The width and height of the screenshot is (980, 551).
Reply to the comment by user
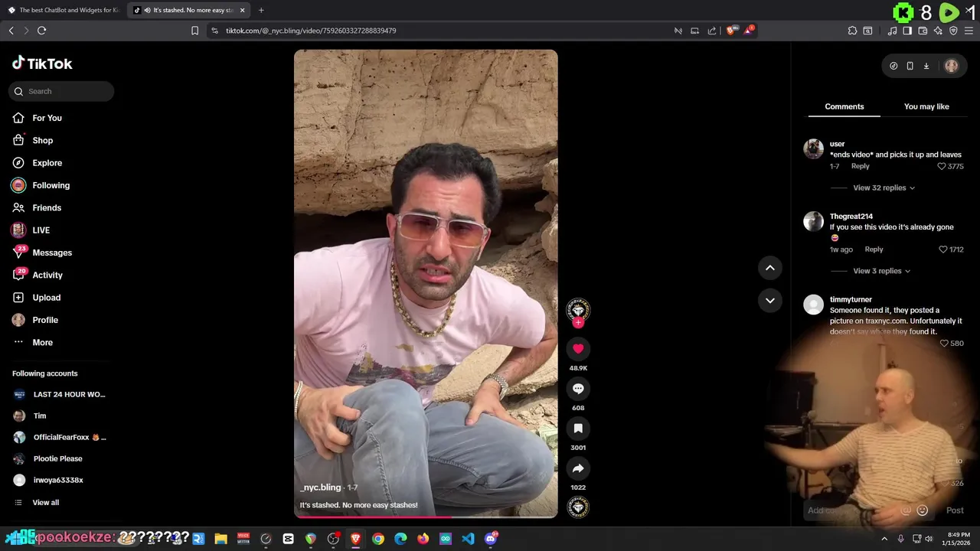click(x=861, y=166)
